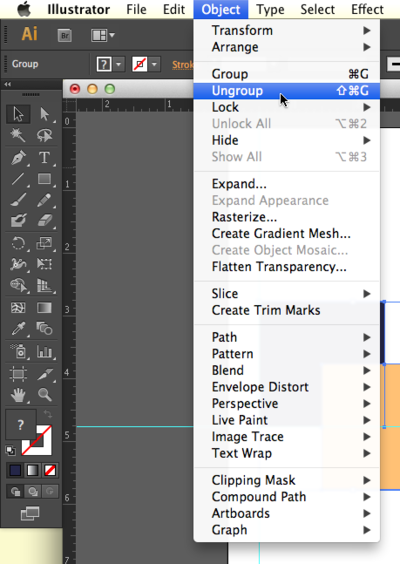Select the Blob Brush tool
400x564 pixels.
pyautogui.click(x=18, y=220)
